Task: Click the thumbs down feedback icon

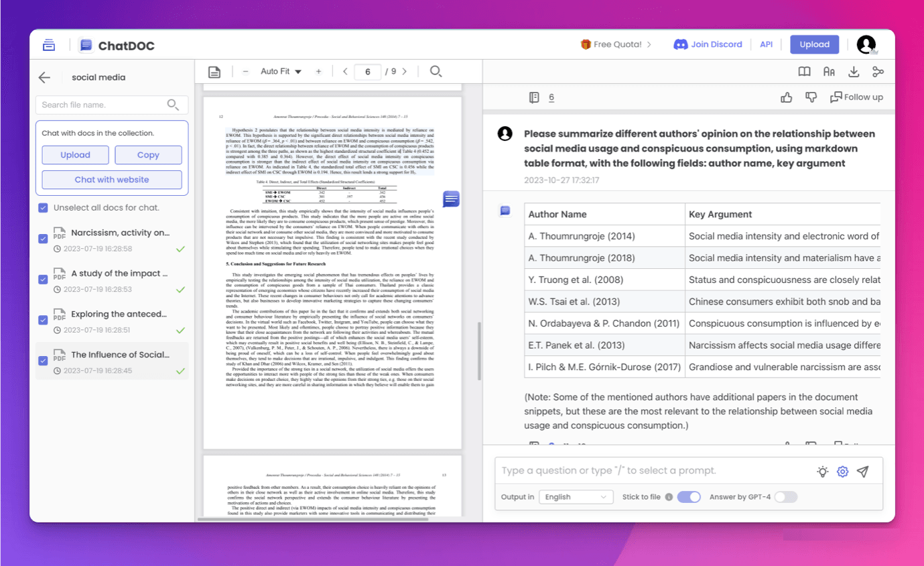Action: (811, 97)
